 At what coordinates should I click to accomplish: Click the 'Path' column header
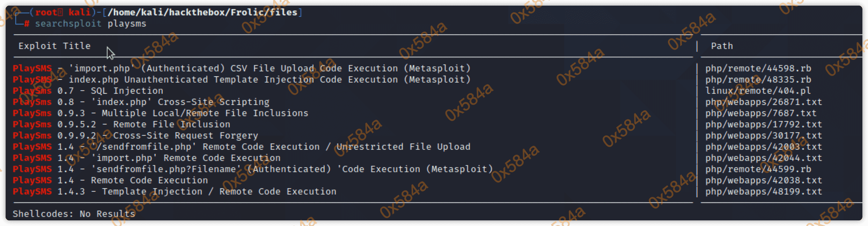coord(722,46)
